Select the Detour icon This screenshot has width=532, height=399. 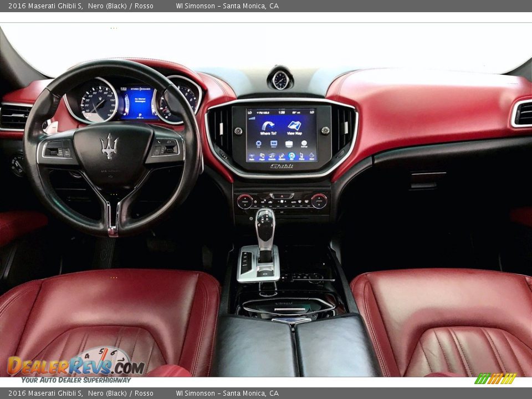point(274,144)
